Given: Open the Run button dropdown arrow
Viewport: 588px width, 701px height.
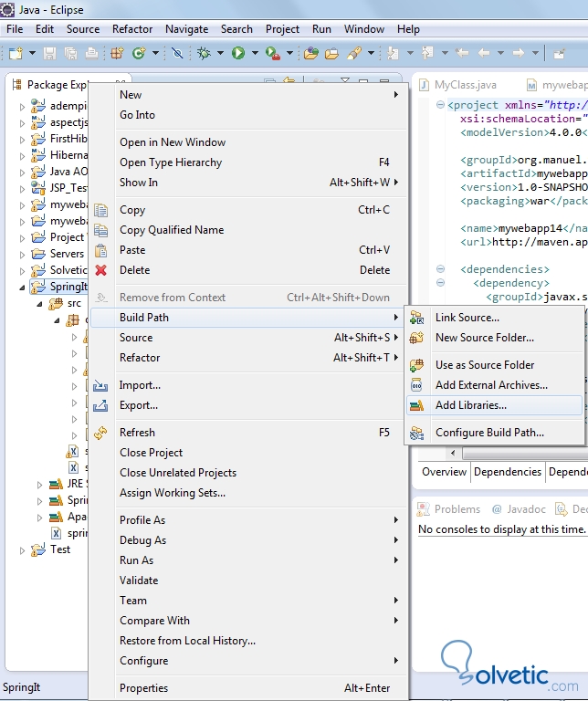Looking at the screenshot, I should (255, 53).
